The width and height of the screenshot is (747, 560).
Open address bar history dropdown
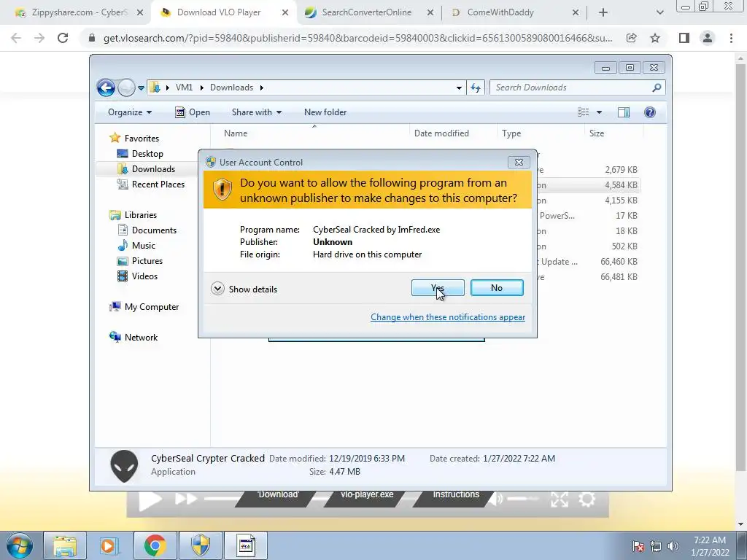coord(459,88)
